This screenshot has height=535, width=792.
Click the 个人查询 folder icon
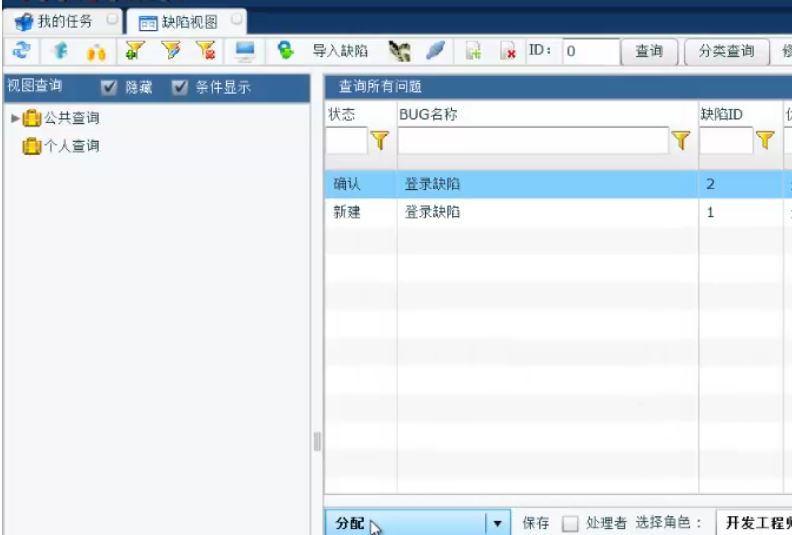click(x=32, y=146)
